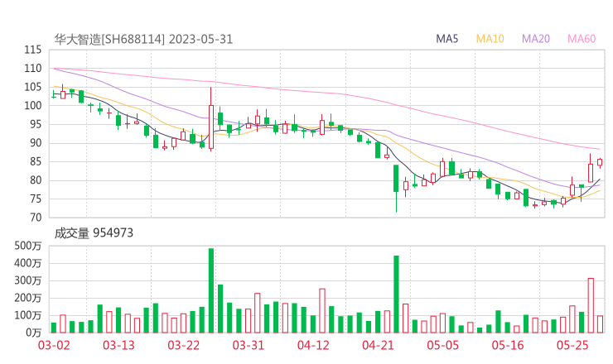This screenshot has height=364, width=613.
Task: Click the 100万 volume axis label
Action: (28, 315)
